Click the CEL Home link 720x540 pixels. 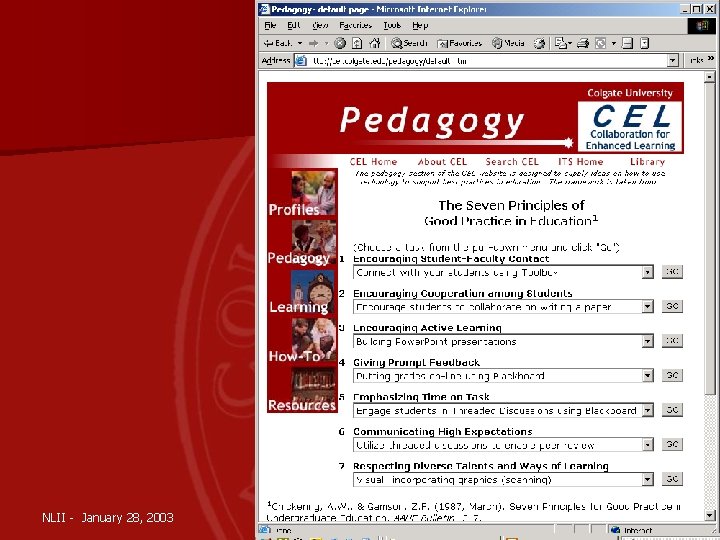(x=373, y=162)
